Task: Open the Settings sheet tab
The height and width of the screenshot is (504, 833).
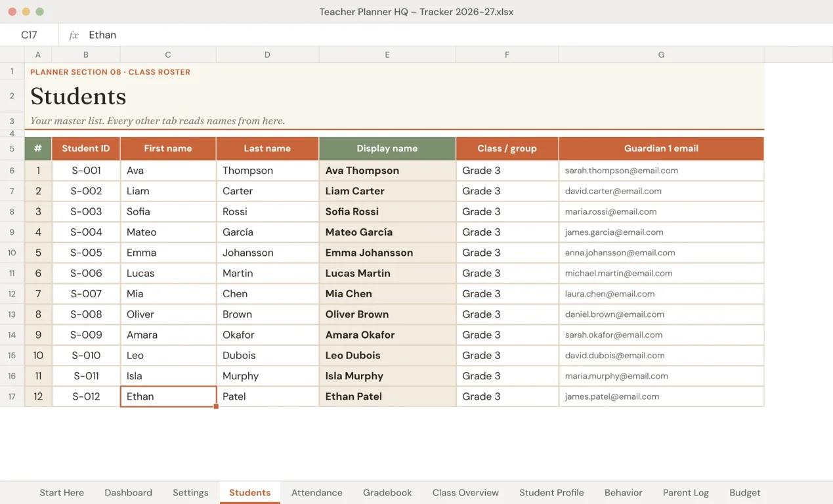Action: click(190, 493)
